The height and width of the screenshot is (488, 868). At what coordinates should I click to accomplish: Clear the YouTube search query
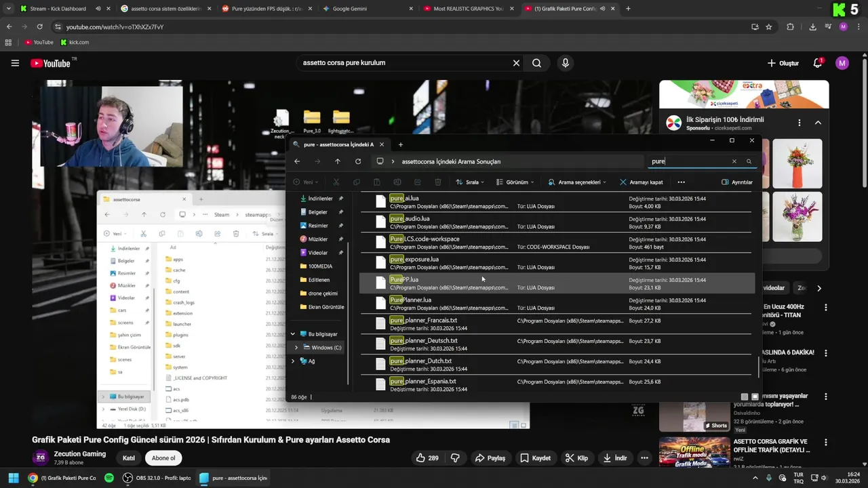click(516, 63)
